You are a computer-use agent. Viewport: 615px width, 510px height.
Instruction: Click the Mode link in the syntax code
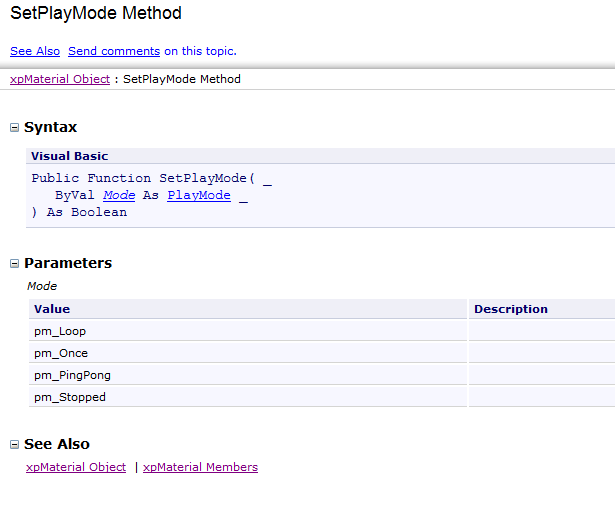point(119,195)
